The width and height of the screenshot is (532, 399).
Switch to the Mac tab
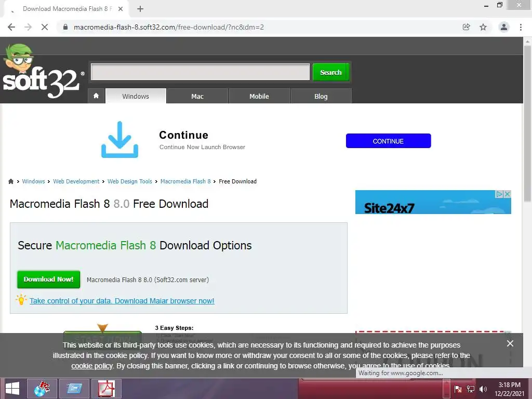[197, 96]
